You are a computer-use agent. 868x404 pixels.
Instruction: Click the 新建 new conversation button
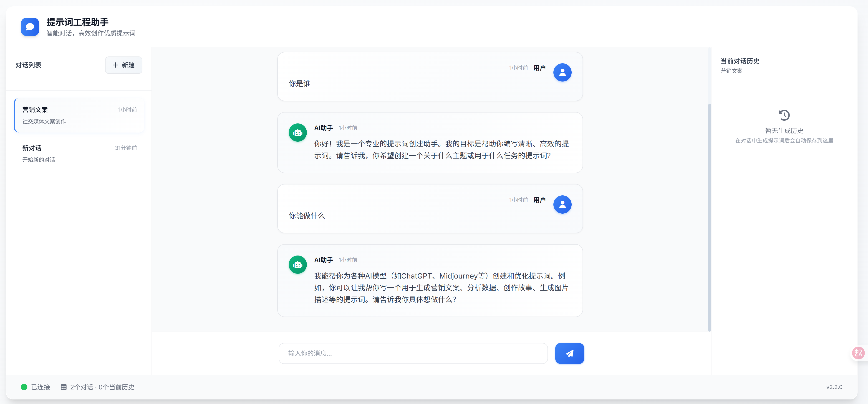(123, 65)
